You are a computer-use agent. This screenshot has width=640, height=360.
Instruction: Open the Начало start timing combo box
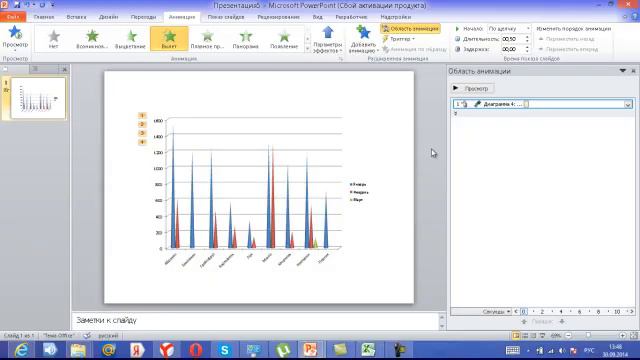pos(509,29)
